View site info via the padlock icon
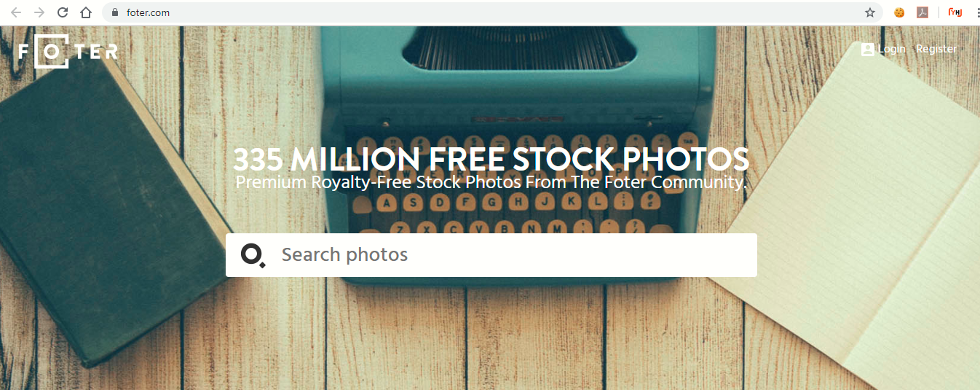The height and width of the screenshot is (390, 980). pos(114,12)
